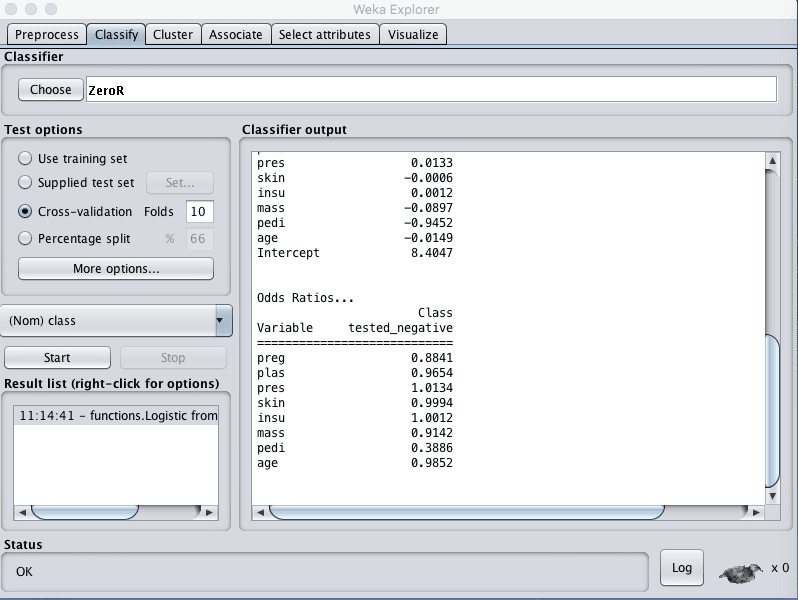Click the pedi coefficient -0.9452
The image size is (798, 600).
pyautogui.click(x=428, y=222)
